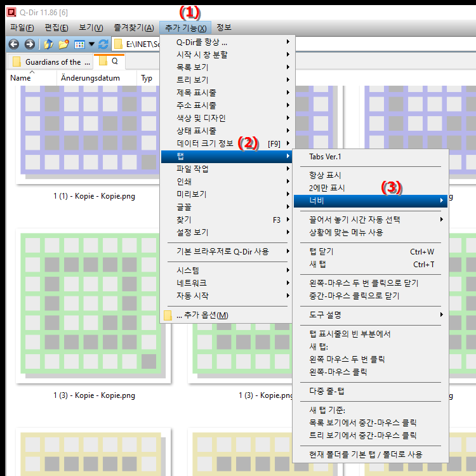This screenshot has height=476, width=476.
Task: Toggle 왼쪽-마우스 두 번 클릭으로 닫기
Action: tap(371, 283)
